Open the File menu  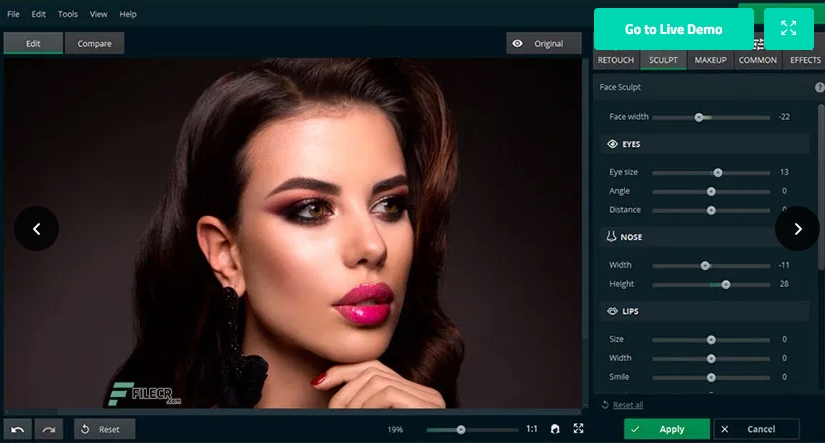click(13, 14)
